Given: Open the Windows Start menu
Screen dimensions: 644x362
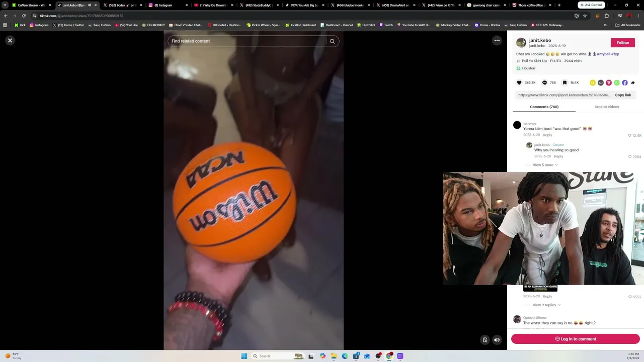Looking at the screenshot, I should point(244,356).
